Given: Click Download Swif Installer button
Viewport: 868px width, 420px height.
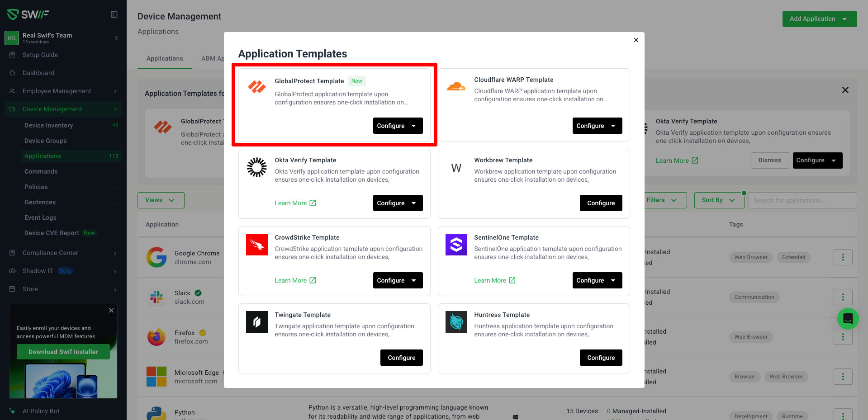Looking at the screenshot, I should point(63,352).
